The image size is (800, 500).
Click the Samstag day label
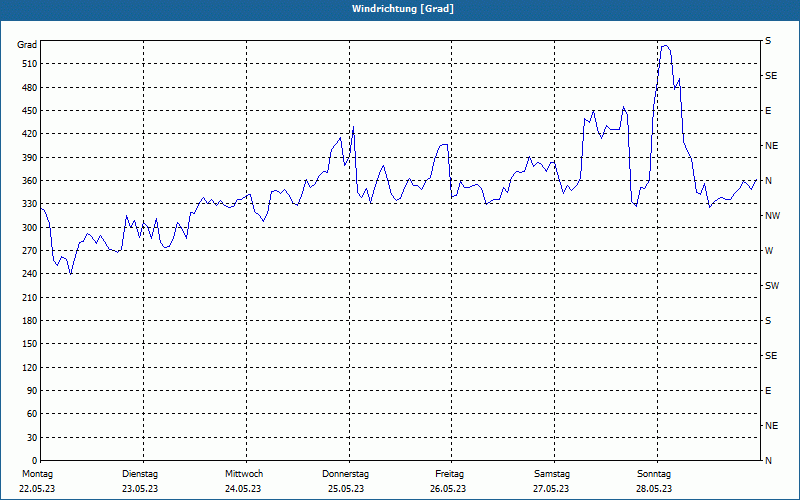(552, 474)
